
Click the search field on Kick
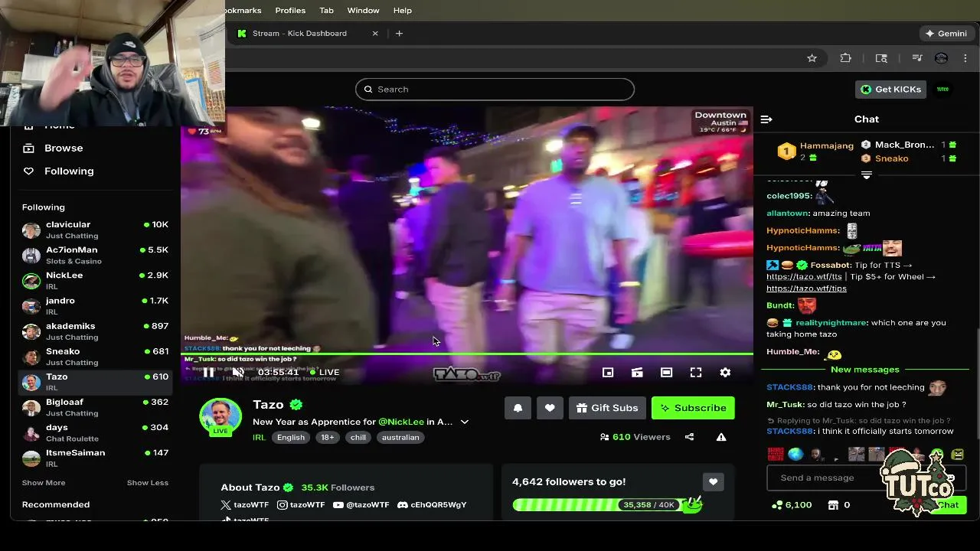495,89
